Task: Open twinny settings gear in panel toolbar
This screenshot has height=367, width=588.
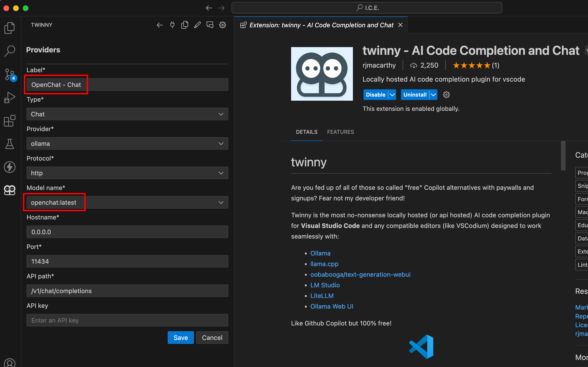Action: [223, 25]
